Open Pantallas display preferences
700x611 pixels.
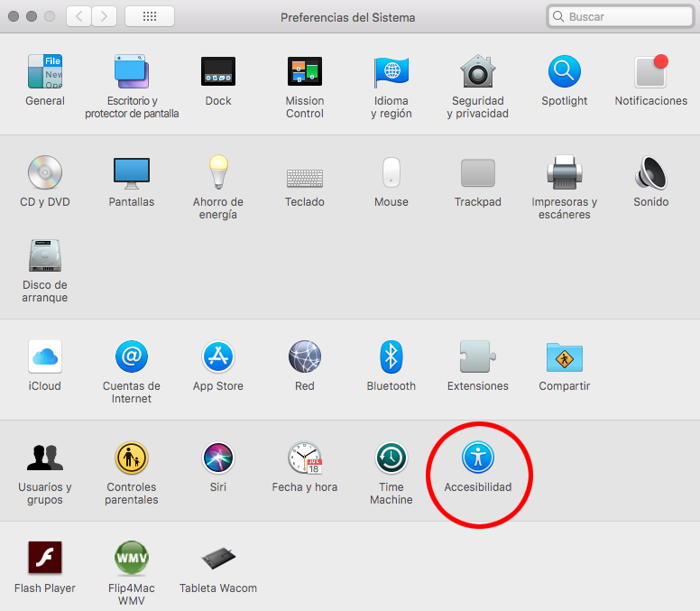point(132,173)
